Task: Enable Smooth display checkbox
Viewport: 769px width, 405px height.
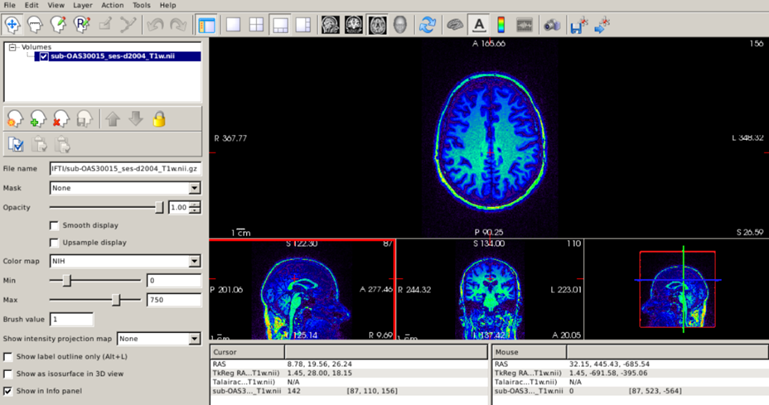Action: pos(54,226)
